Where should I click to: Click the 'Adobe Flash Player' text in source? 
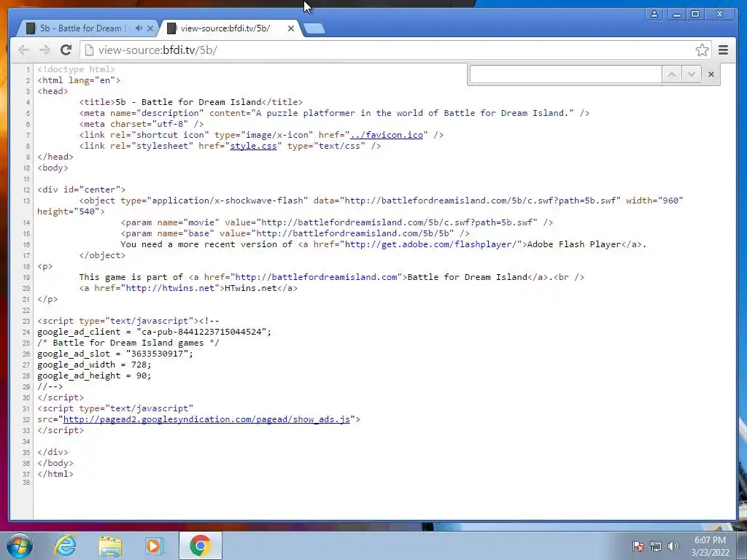coord(574,244)
